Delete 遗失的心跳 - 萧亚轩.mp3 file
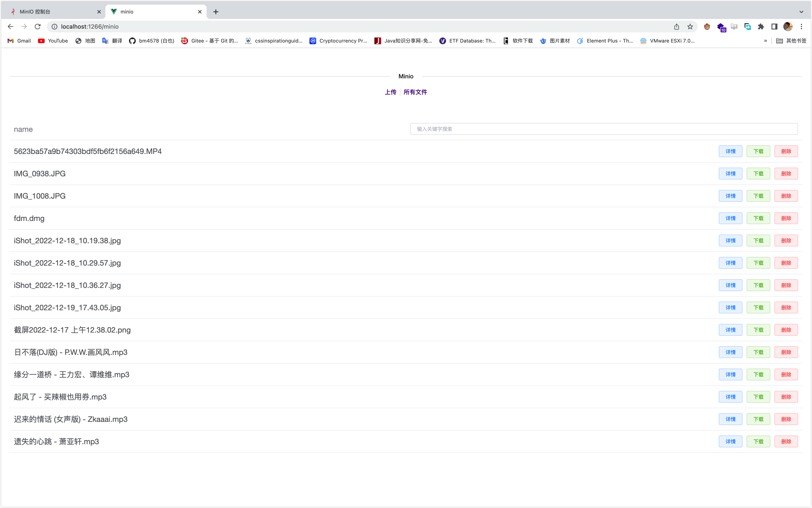 [786, 441]
